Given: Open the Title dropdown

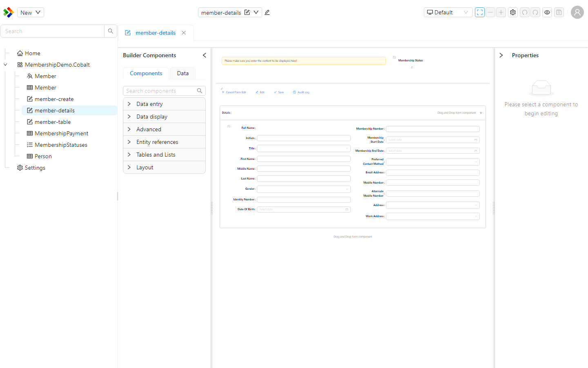Looking at the screenshot, I should click(x=303, y=148).
